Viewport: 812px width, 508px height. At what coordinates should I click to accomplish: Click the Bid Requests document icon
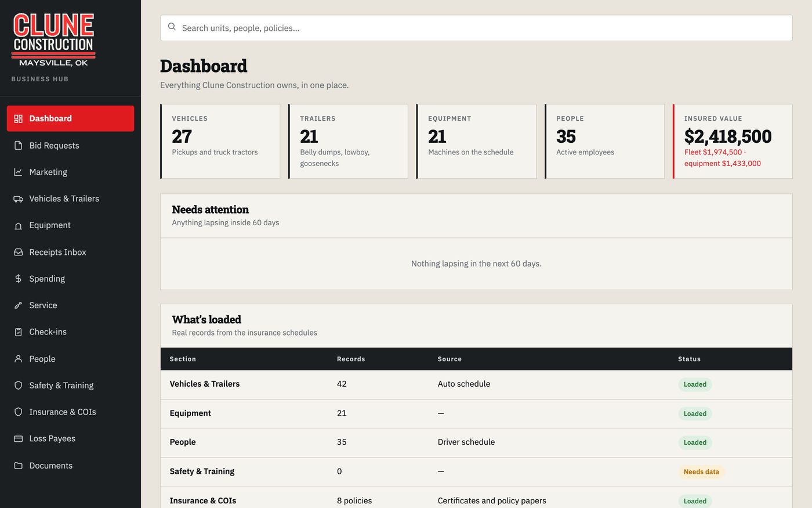click(18, 145)
